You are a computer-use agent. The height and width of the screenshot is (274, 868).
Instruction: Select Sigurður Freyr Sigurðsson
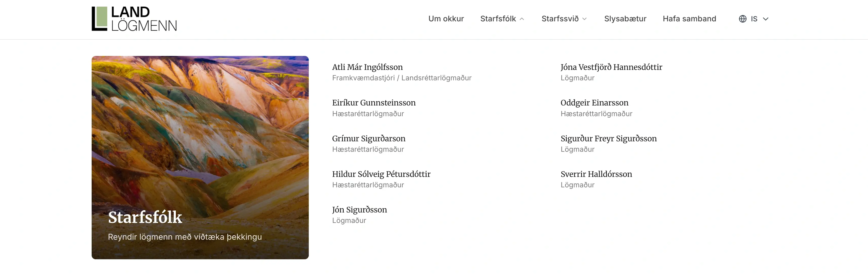pos(609,138)
